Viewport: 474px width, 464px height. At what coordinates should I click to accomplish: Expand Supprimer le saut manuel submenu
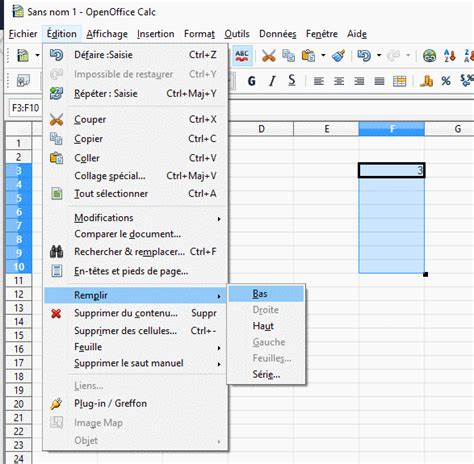[135, 363]
